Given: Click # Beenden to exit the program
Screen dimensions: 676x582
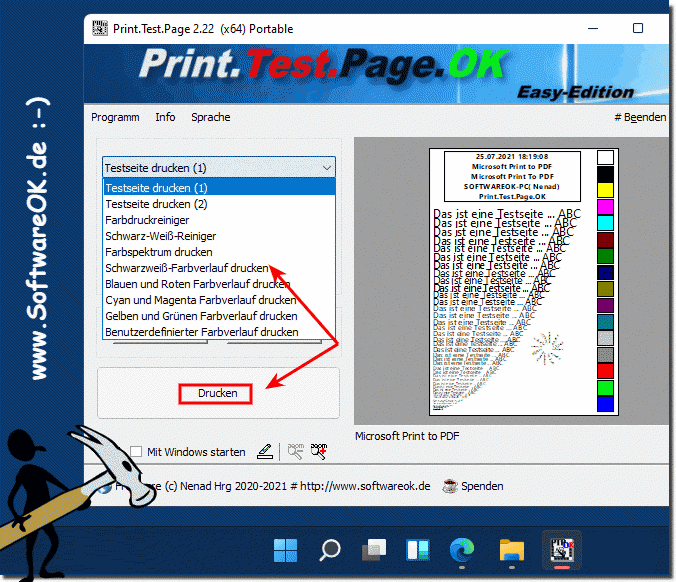Looking at the screenshot, I should coord(640,117).
